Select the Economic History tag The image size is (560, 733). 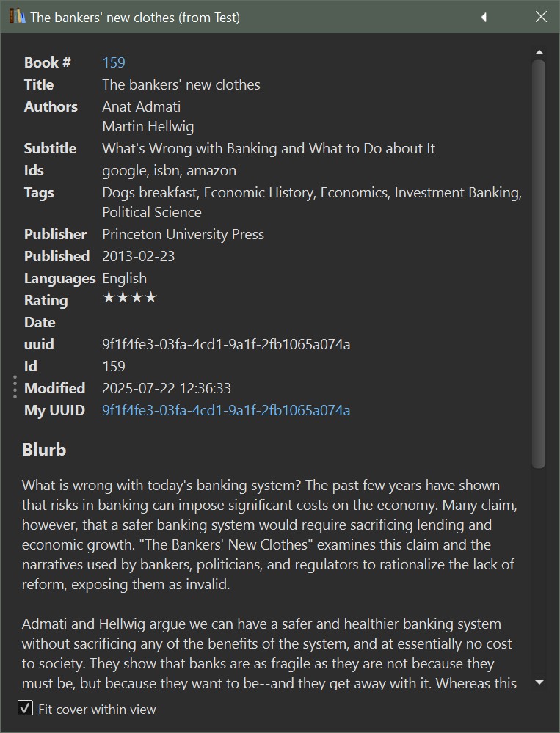[258, 192]
